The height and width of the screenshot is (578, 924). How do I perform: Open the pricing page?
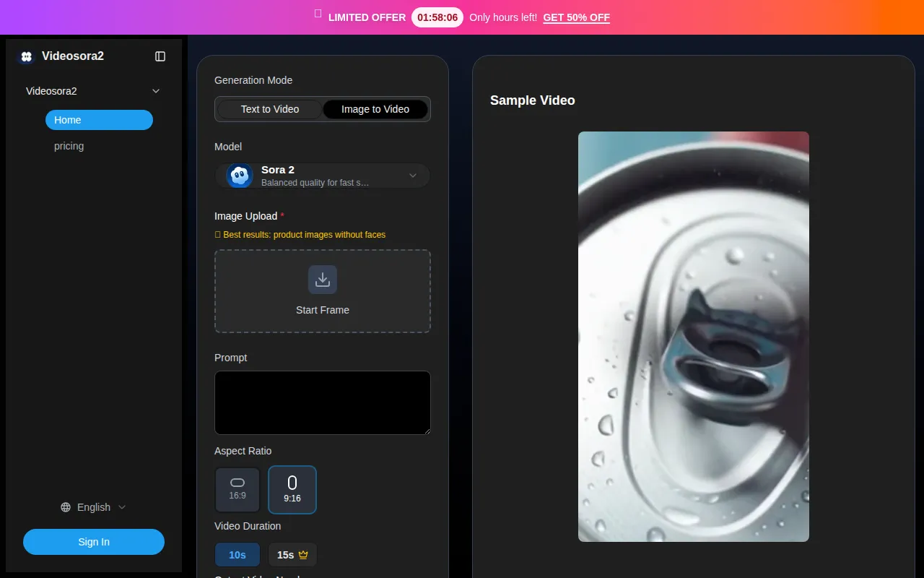click(69, 146)
